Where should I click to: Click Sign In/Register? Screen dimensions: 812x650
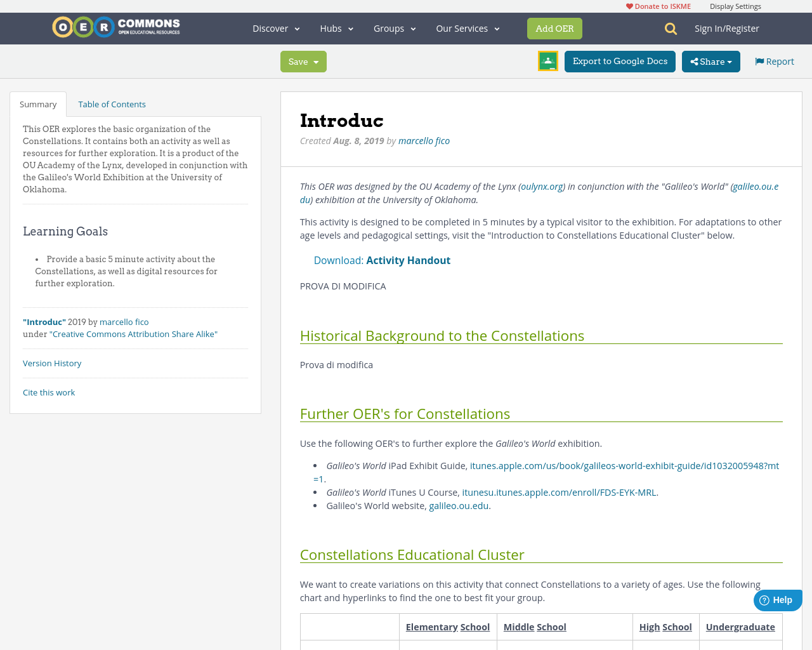click(x=727, y=28)
